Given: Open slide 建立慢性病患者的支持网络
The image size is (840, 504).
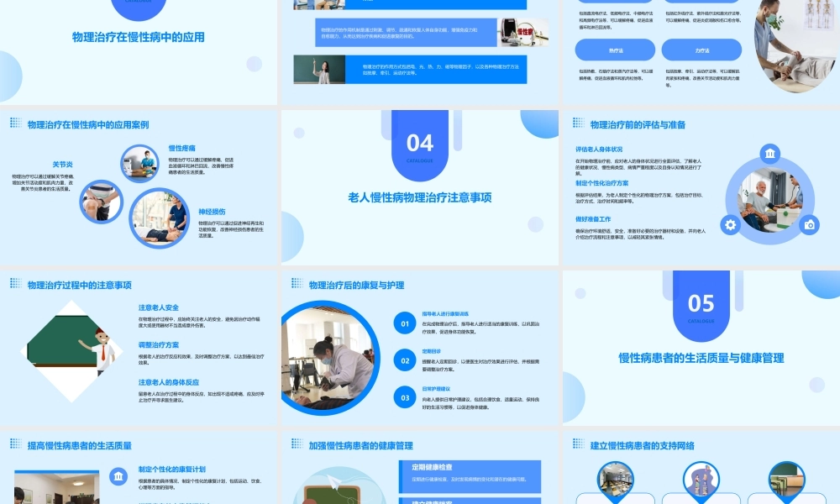Looking at the screenshot, I should click(701, 468).
